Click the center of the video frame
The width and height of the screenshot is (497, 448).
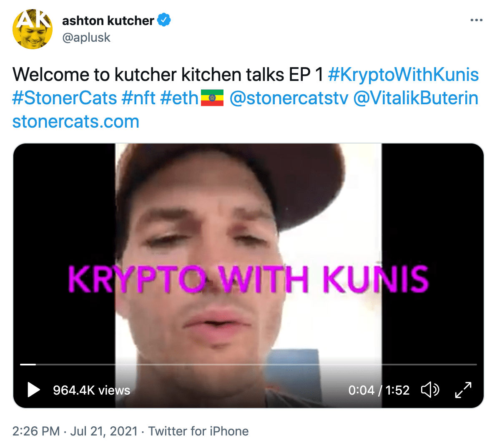point(248,276)
